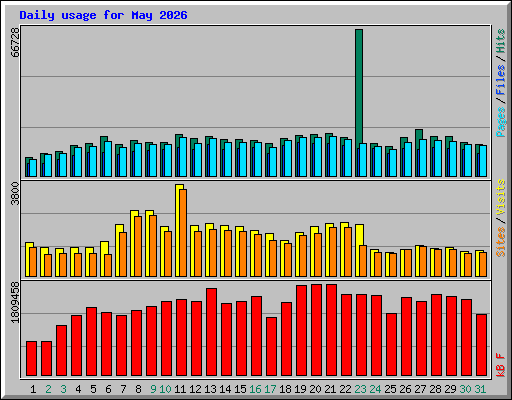
Task: Click day label 20 on the x-axis
Action: (315, 389)
